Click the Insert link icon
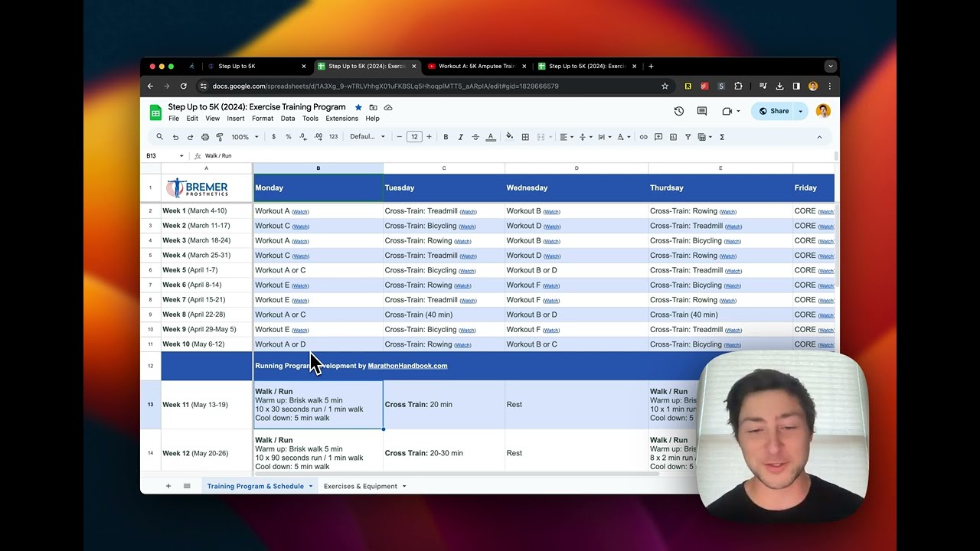 click(643, 137)
